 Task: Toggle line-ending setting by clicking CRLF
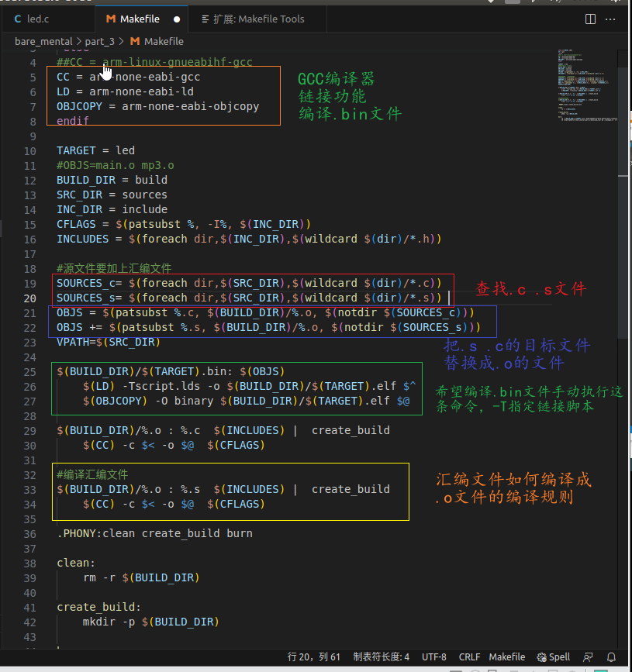pyautogui.click(x=469, y=656)
